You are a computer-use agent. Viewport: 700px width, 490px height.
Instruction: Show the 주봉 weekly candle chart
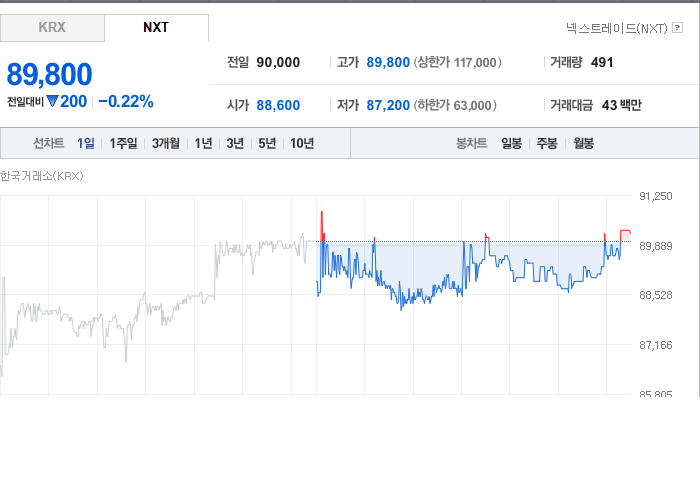pos(547,143)
